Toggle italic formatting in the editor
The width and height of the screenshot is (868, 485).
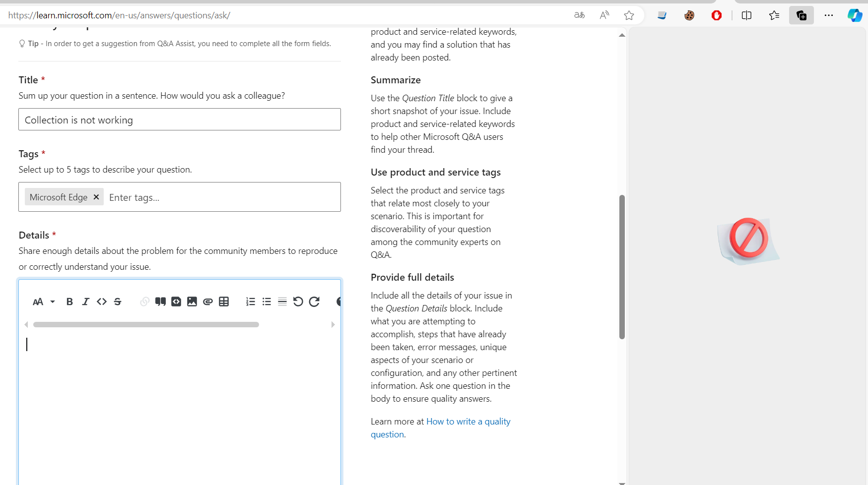click(x=85, y=302)
